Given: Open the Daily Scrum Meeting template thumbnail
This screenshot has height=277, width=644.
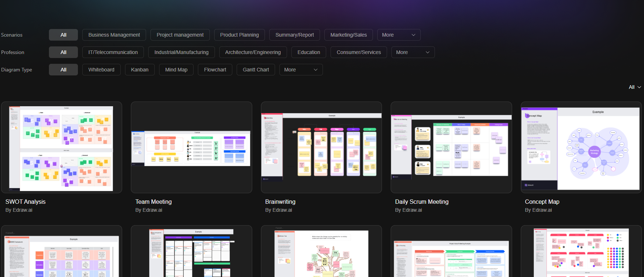Looking at the screenshot, I should coord(451,147).
